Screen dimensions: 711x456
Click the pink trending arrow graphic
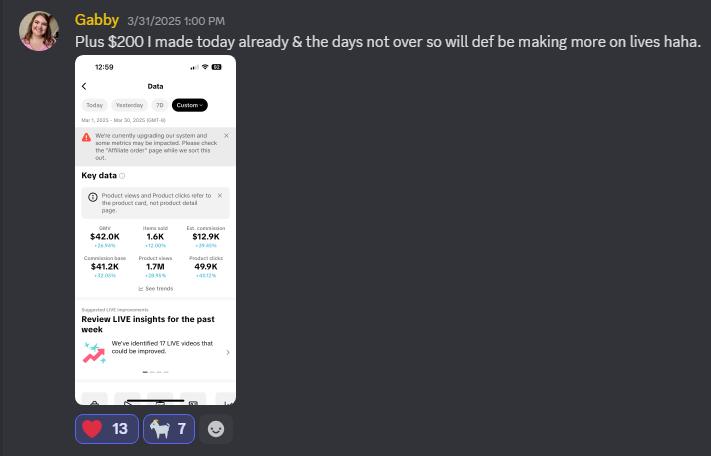[94, 353]
